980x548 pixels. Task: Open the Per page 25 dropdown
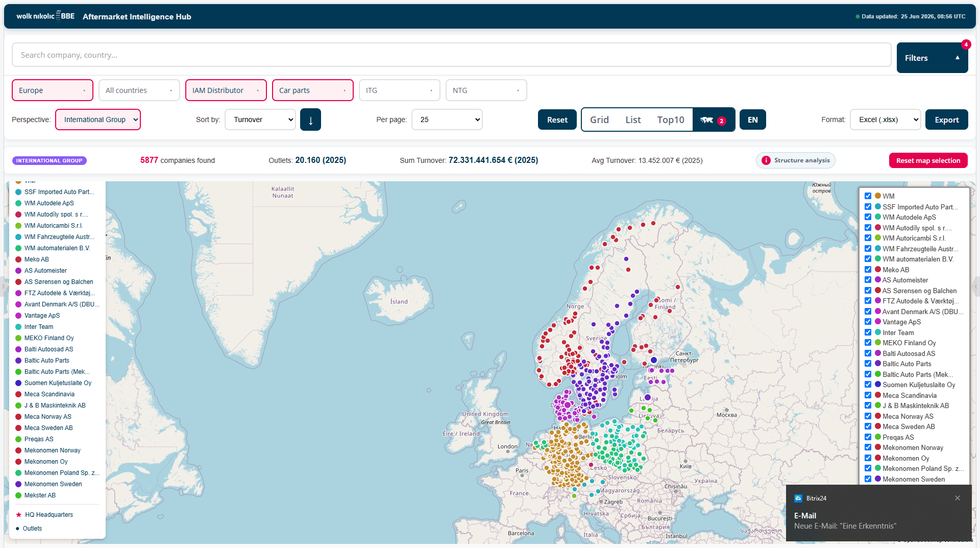pos(447,120)
